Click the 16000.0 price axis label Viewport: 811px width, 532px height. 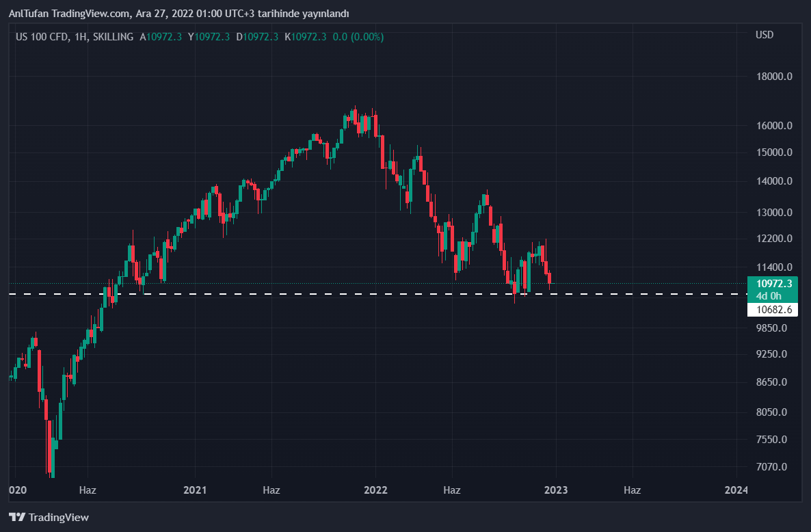pyautogui.click(x=773, y=126)
